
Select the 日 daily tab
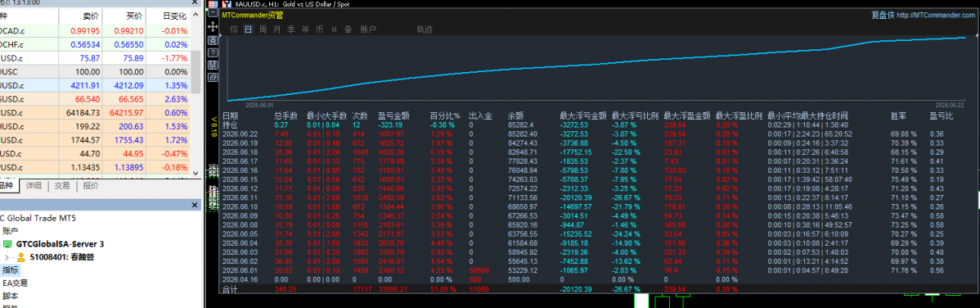[x=249, y=29]
